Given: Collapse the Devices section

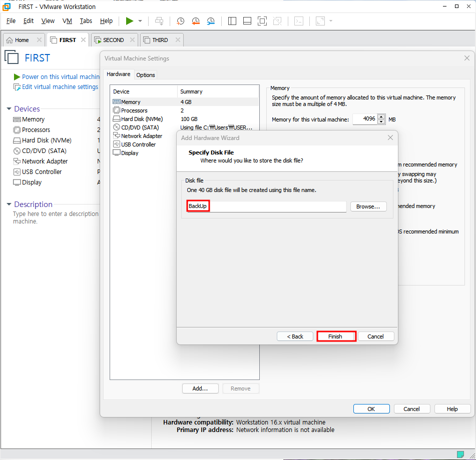Looking at the screenshot, I should 9,108.
